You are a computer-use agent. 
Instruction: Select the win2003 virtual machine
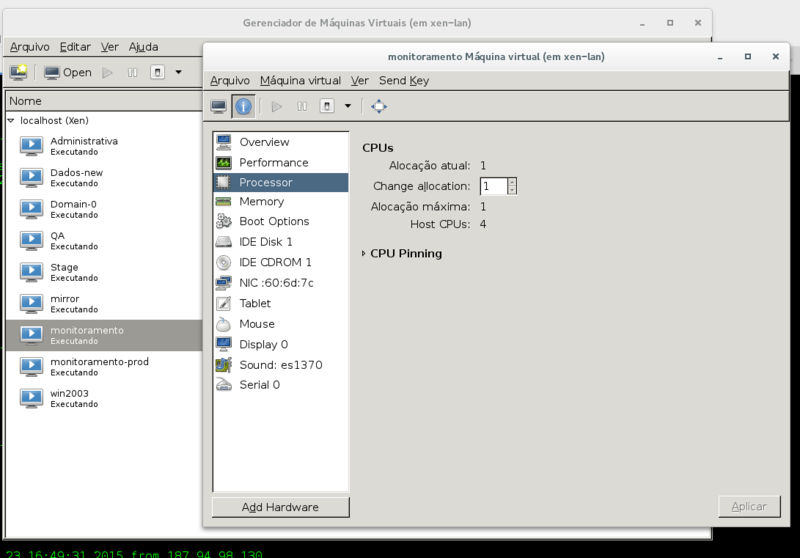pyautogui.click(x=104, y=398)
